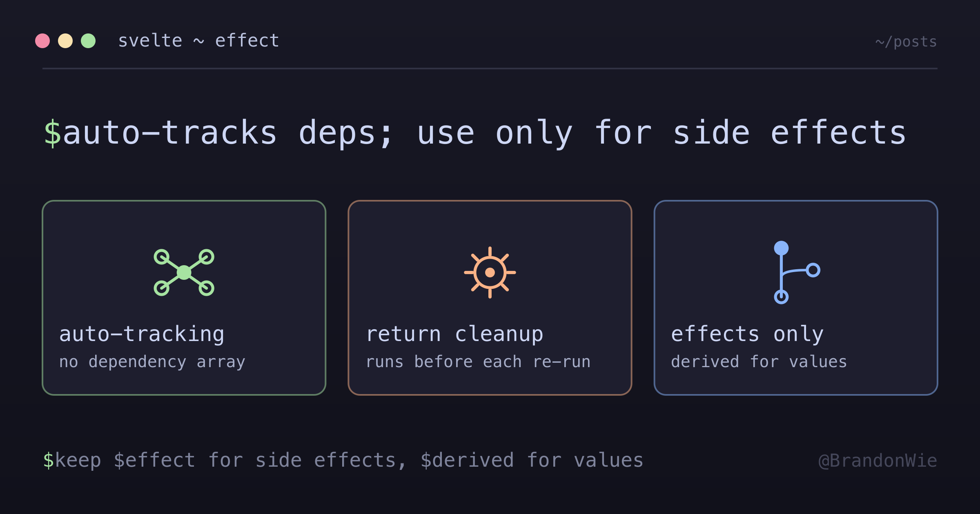Image resolution: width=980 pixels, height=514 pixels.
Task: Click 'runs before each re-run' subtitle
Action: point(478,362)
